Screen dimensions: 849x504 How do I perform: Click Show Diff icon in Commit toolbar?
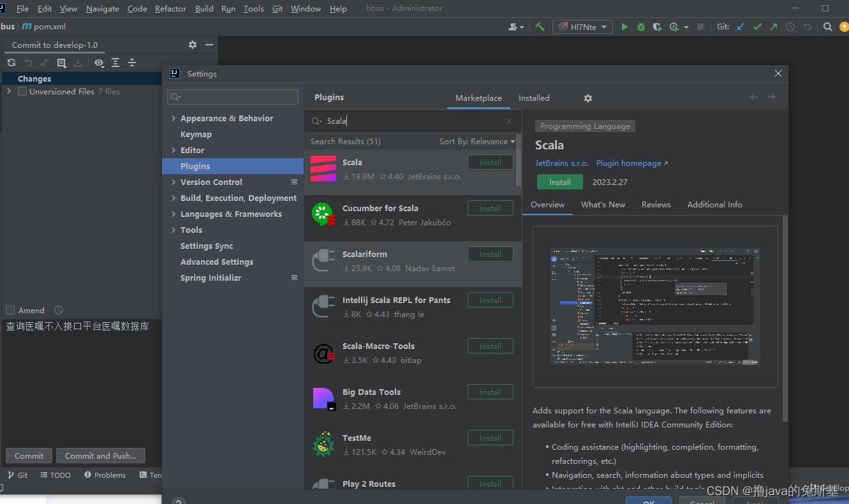click(x=45, y=63)
